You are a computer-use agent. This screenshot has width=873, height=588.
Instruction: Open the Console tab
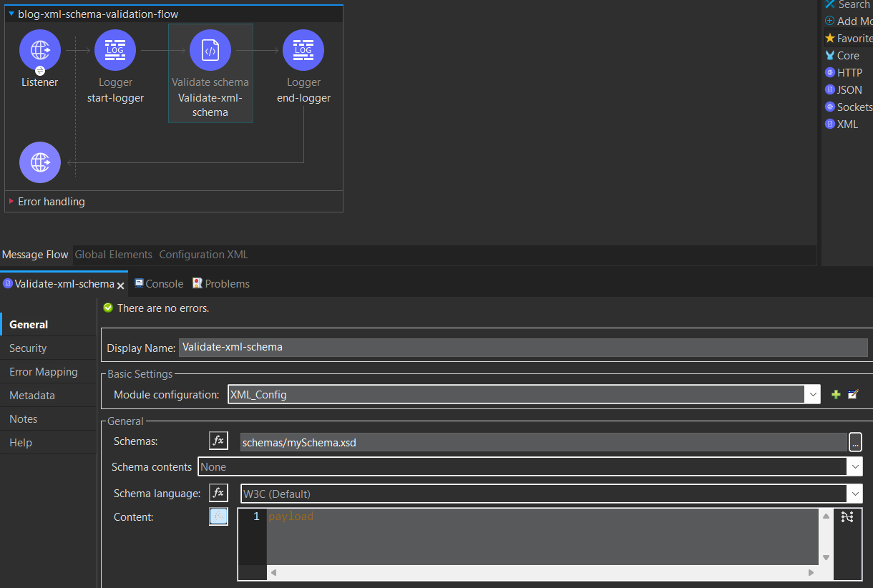coord(164,284)
